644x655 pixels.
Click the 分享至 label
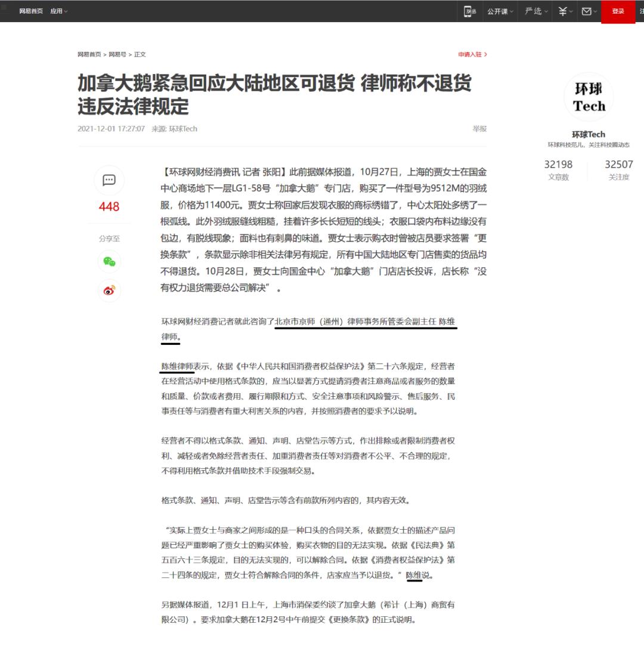110,239
